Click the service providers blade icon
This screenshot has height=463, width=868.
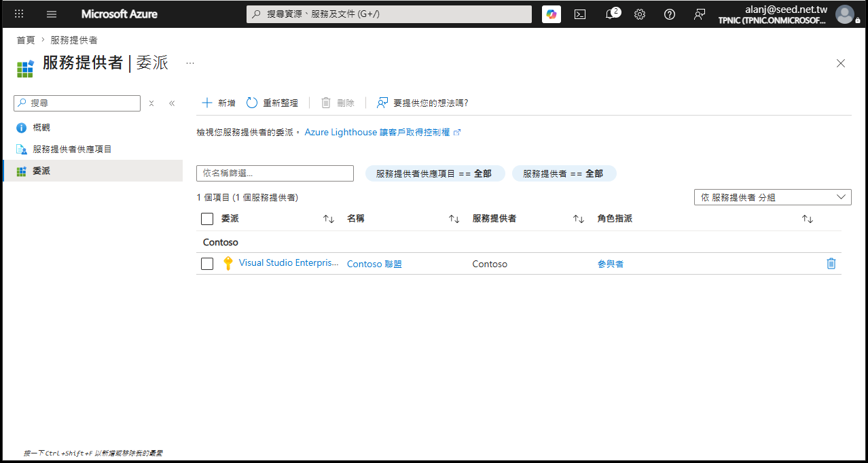pos(25,68)
